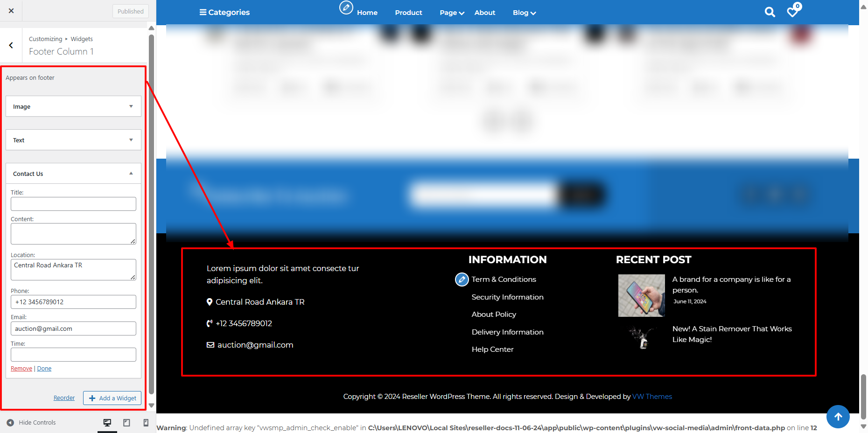This screenshot has width=868, height=433.
Task: Click the Add a Widget button
Action: click(x=112, y=398)
